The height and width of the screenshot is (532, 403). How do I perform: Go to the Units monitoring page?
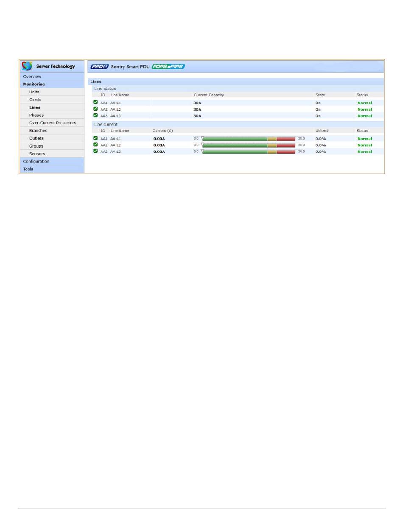[x=34, y=92]
